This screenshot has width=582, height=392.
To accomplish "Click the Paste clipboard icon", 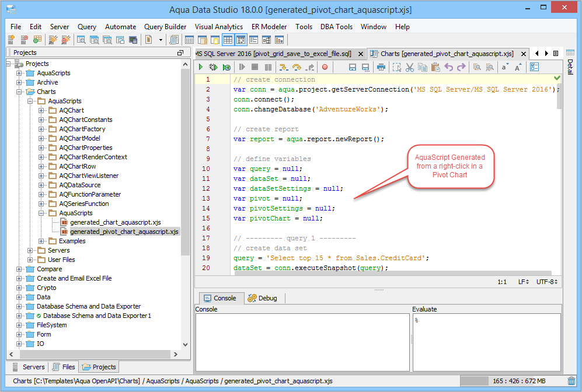I will point(435,68).
